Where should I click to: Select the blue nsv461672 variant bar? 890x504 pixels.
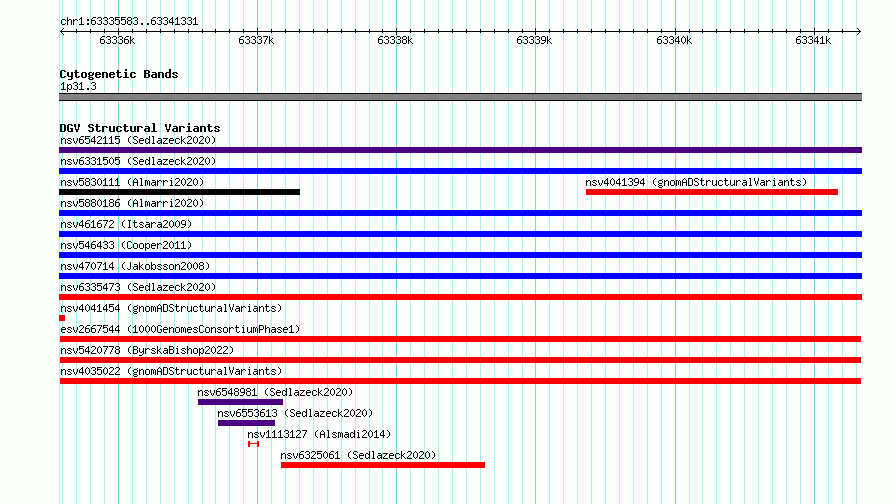tap(460, 234)
